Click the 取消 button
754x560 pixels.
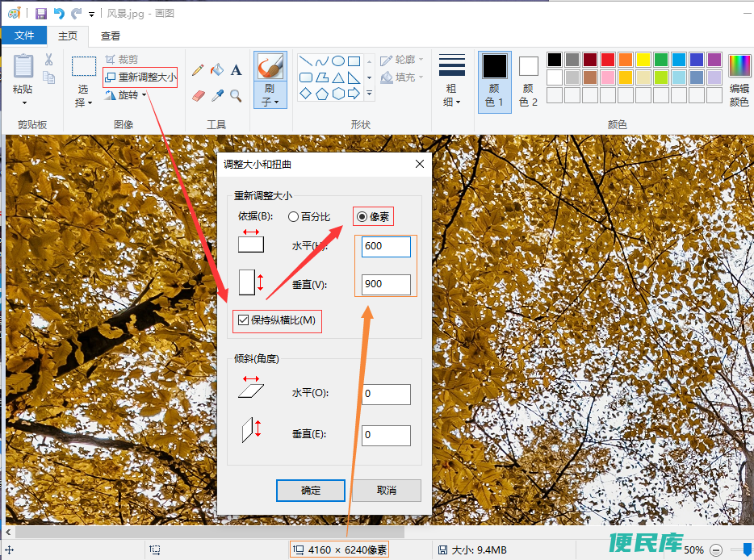coord(387,491)
